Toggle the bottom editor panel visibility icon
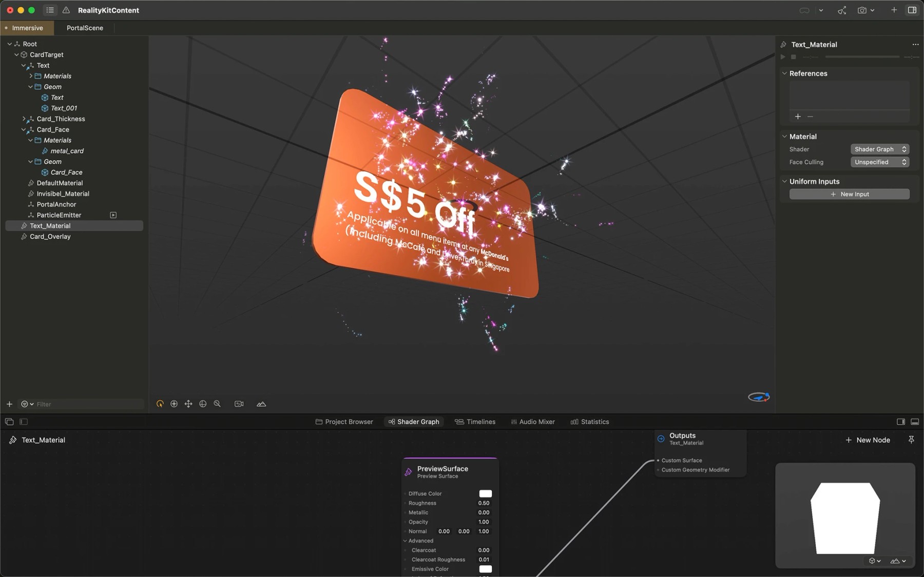Screen dimensions: 924x577 [x=915, y=422]
